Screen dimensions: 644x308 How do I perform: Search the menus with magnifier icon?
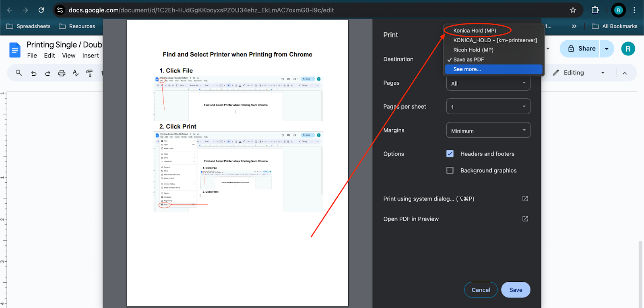[x=19, y=73]
